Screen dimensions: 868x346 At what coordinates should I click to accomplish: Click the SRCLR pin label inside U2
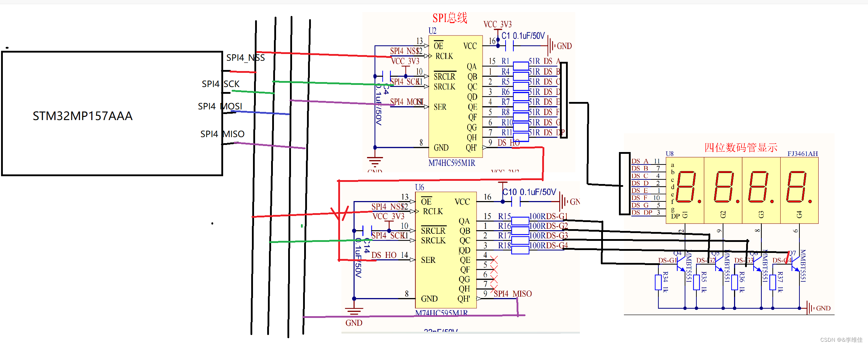[x=444, y=76]
